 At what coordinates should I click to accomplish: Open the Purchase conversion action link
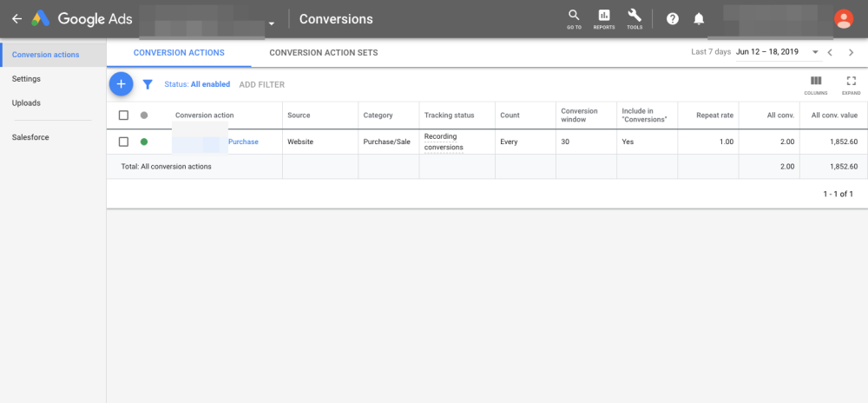[243, 142]
